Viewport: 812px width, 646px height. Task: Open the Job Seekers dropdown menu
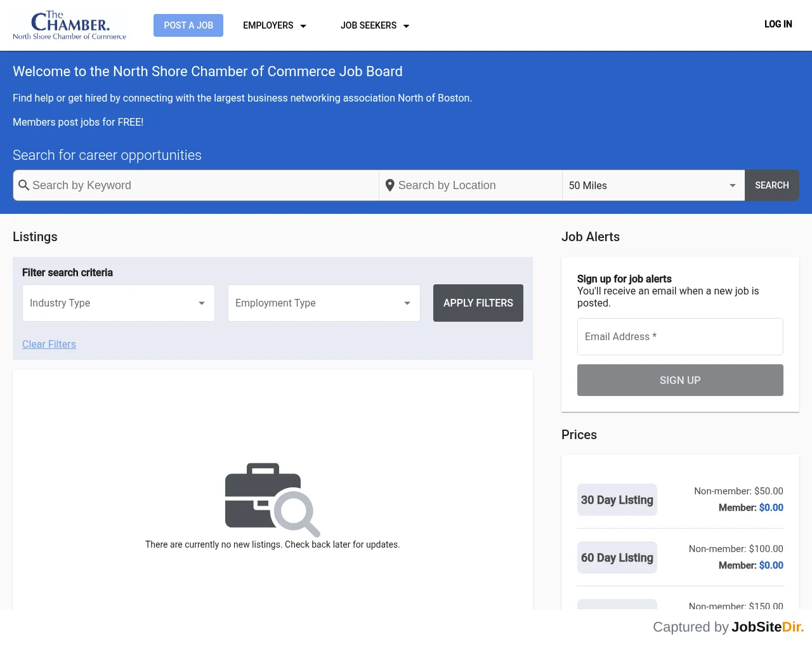375,25
